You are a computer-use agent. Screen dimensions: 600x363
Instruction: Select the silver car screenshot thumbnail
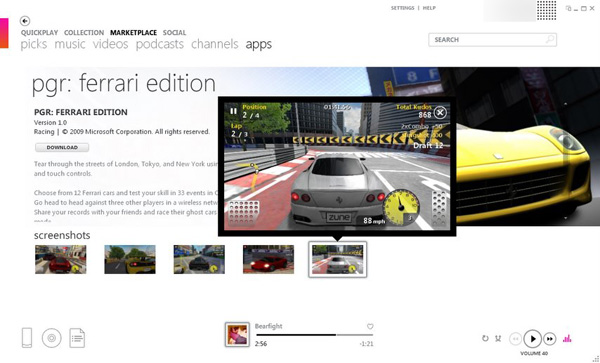tap(338, 259)
